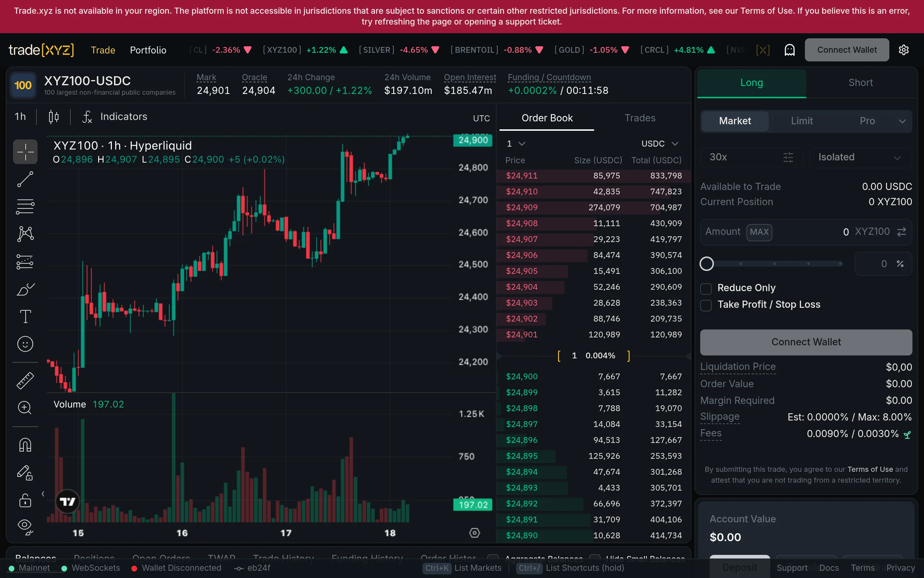Image resolution: width=924 pixels, height=578 pixels.
Task: Tick the Hide Small Balances checkbox
Action: point(594,558)
